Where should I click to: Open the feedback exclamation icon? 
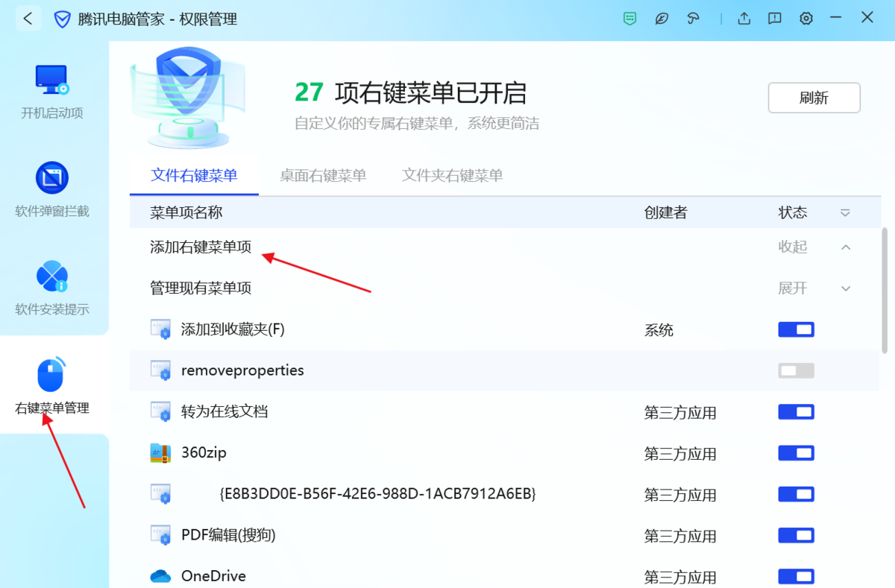775,19
